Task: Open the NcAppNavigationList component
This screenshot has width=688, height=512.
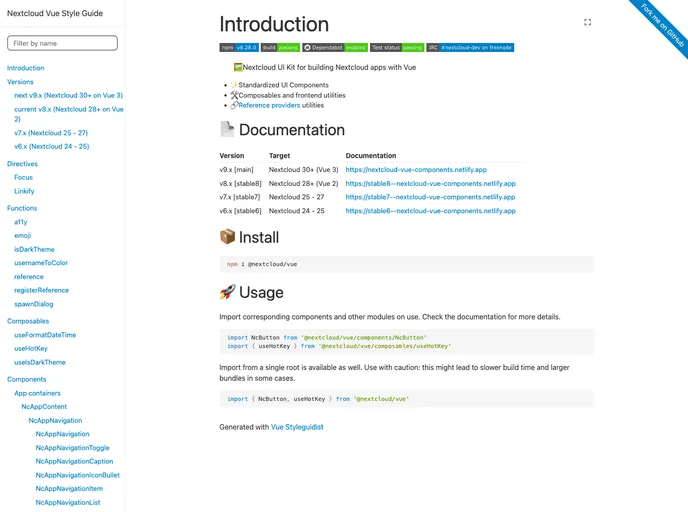Action: (68, 502)
